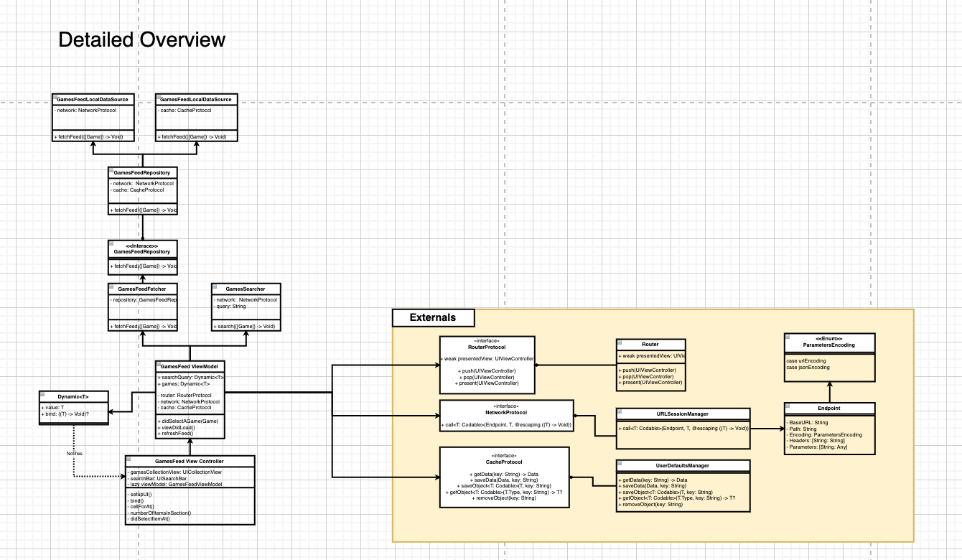This screenshot has height=560, width=962.
Task: Select the Detailed Overview title text
Action: click(x=141, y=40)
